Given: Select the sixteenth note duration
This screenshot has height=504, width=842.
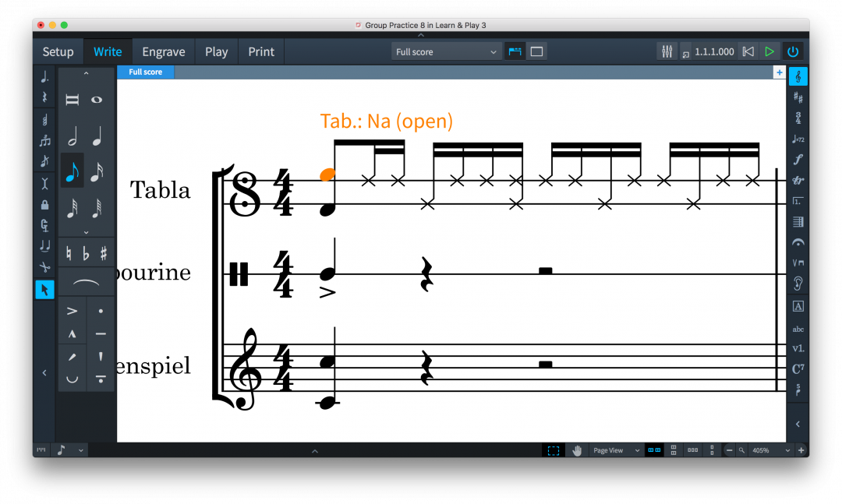Looking at the screenshot, I should click(97, 171).
